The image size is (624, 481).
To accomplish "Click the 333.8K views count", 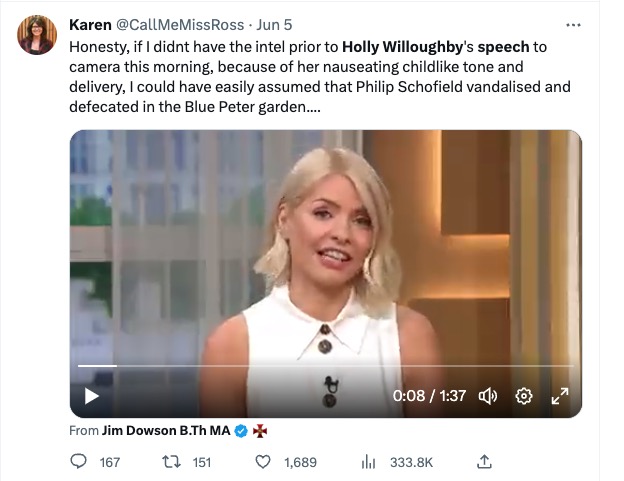I will (x=411, y=462).
